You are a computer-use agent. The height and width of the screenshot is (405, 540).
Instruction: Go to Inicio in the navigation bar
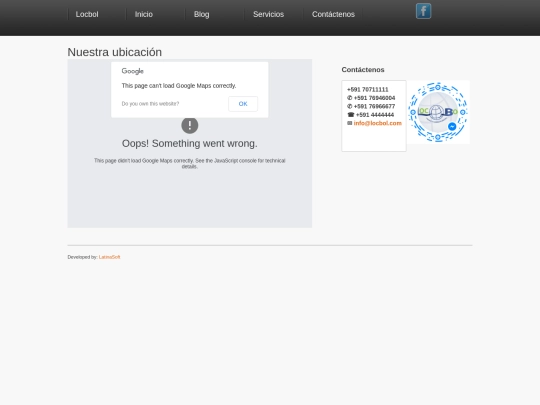click(144, 14)
